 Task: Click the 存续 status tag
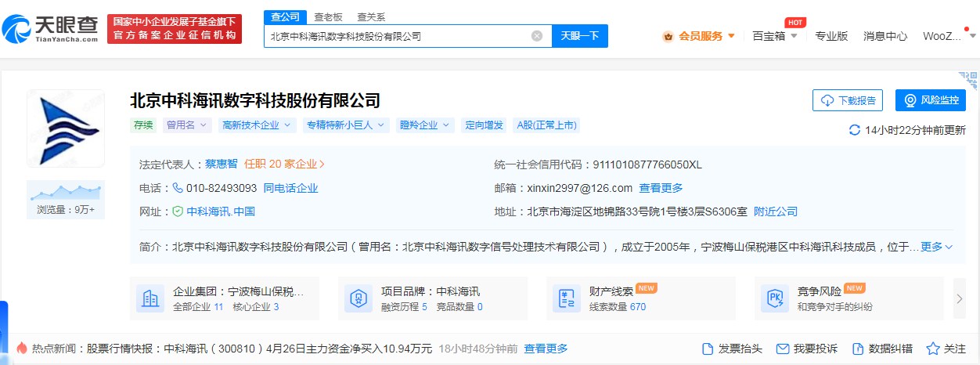pyautogui.click(x=144, y=125)
